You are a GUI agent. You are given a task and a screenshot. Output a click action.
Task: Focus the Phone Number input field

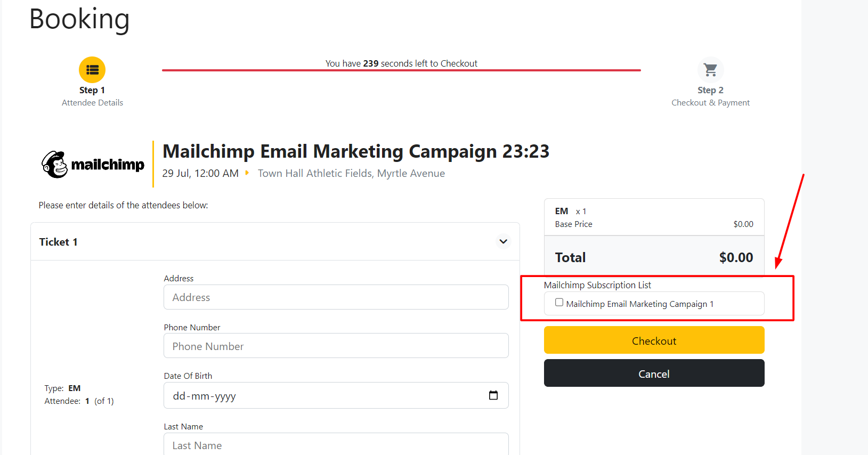336,346
